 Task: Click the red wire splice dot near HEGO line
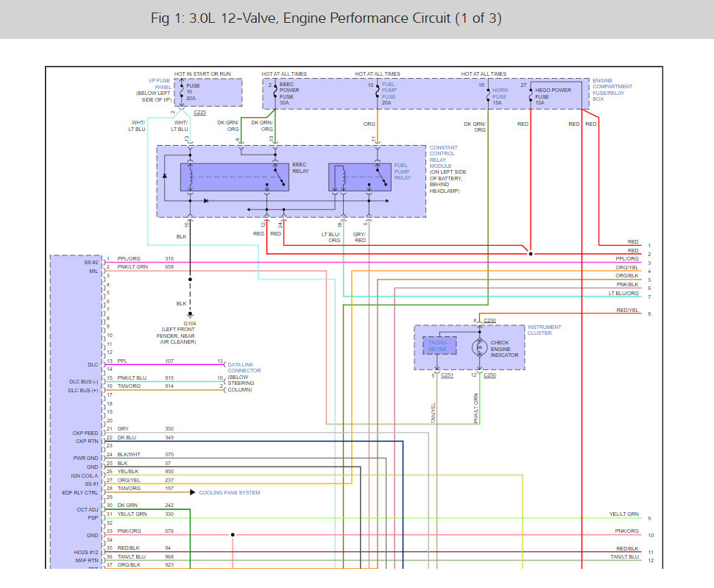click(x=531, y=253)
